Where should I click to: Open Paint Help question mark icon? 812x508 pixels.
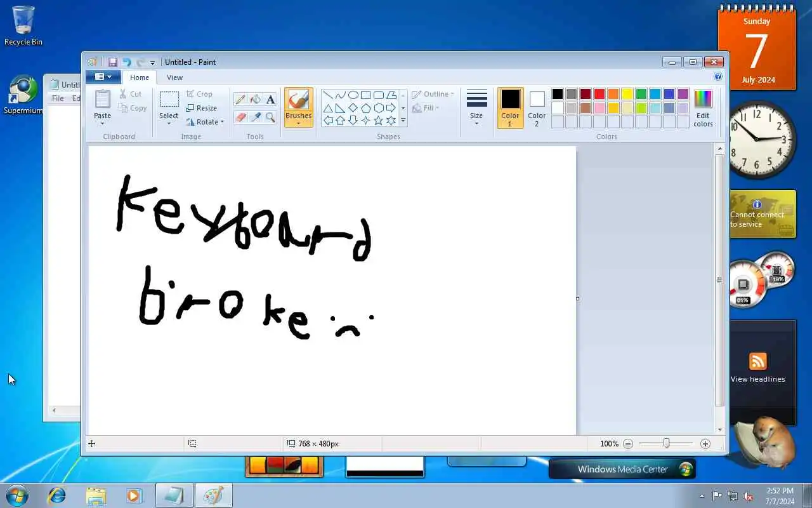[x=718, y=76]
